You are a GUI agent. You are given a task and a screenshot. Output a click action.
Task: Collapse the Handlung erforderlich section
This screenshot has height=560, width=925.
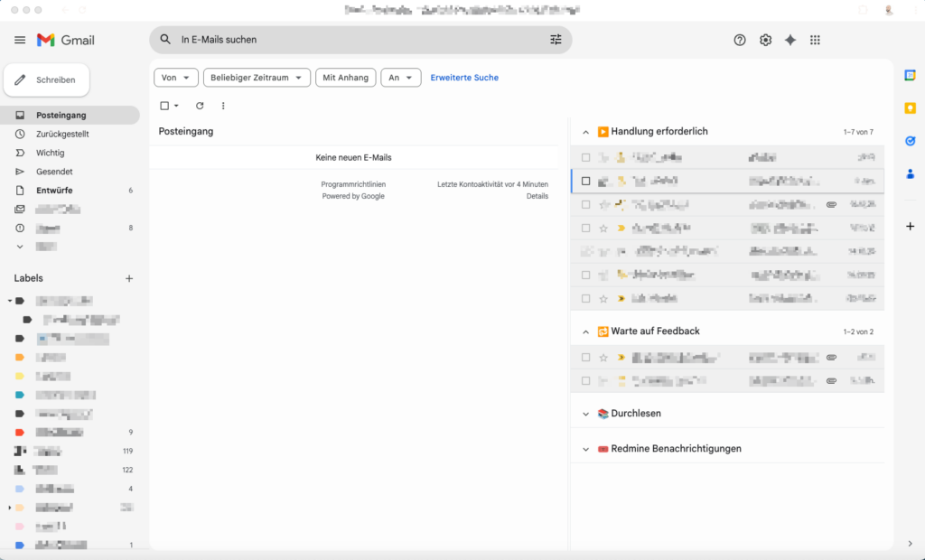[x=585, y=131]
